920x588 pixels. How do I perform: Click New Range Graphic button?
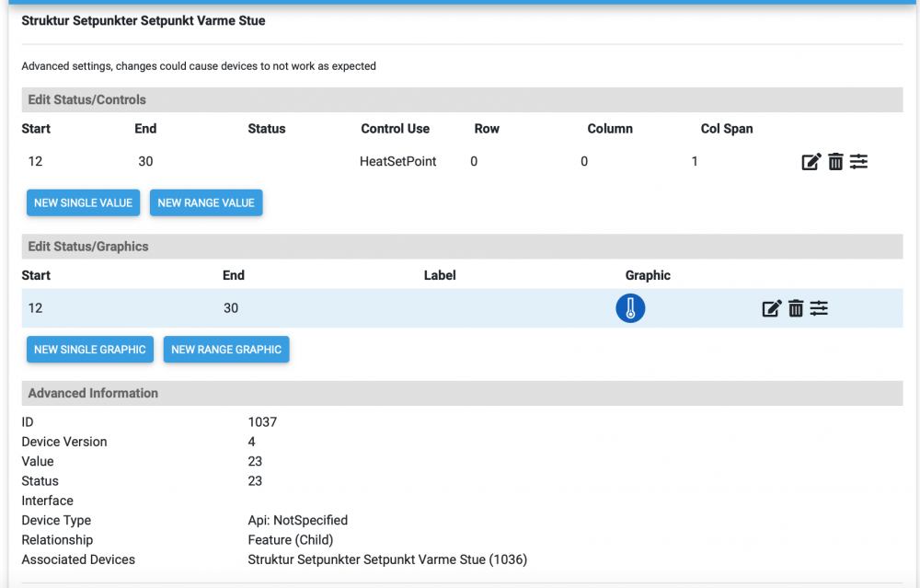(x=226, y=350)
